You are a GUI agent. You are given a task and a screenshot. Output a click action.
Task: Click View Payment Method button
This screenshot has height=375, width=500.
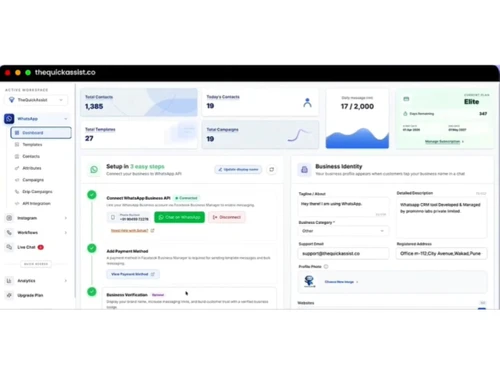pos(133,274)
